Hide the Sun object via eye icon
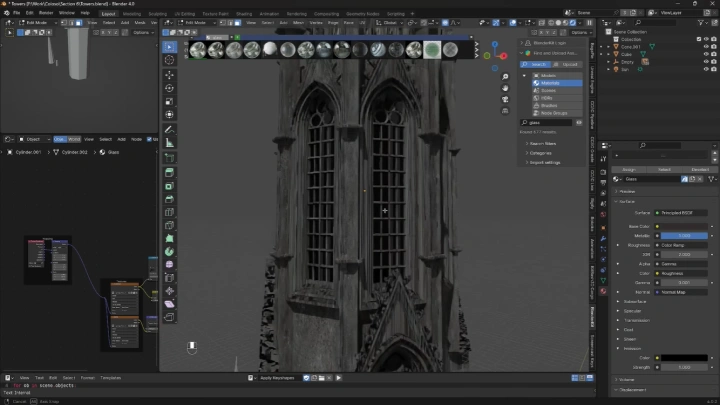This screenshot has width=720, height=405. pos(706,69)
